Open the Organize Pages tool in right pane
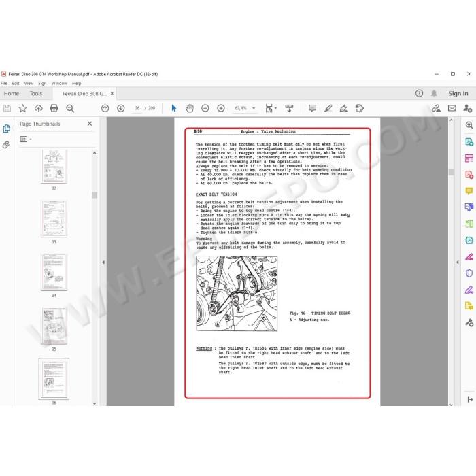Image resolution: width=476 pixels, height=476 pixels. pos(469,158)
